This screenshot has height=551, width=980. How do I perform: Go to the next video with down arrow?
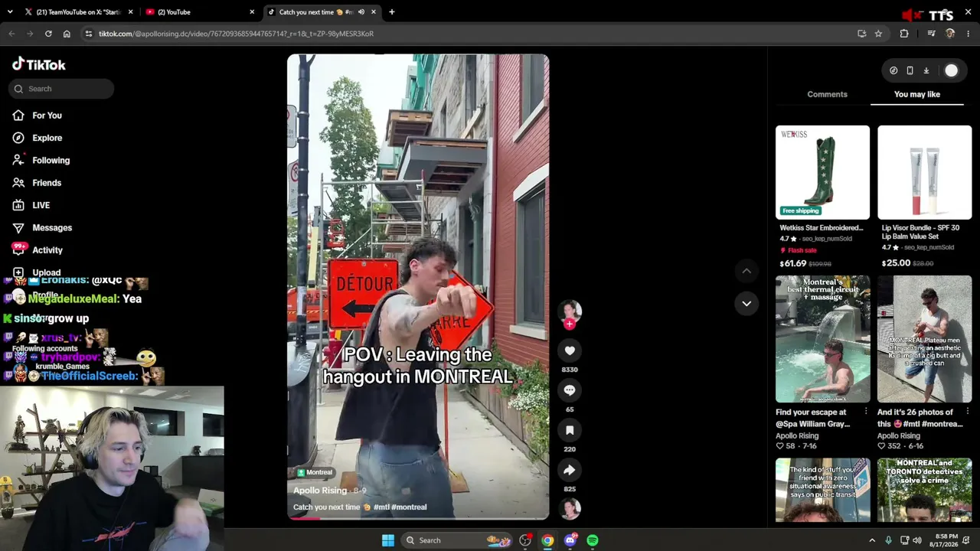746,304
